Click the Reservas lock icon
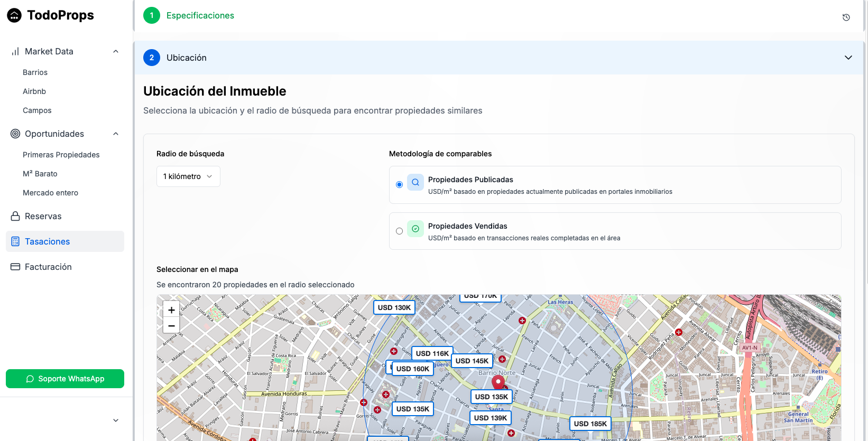868x441 pixels. click(15, 216)
